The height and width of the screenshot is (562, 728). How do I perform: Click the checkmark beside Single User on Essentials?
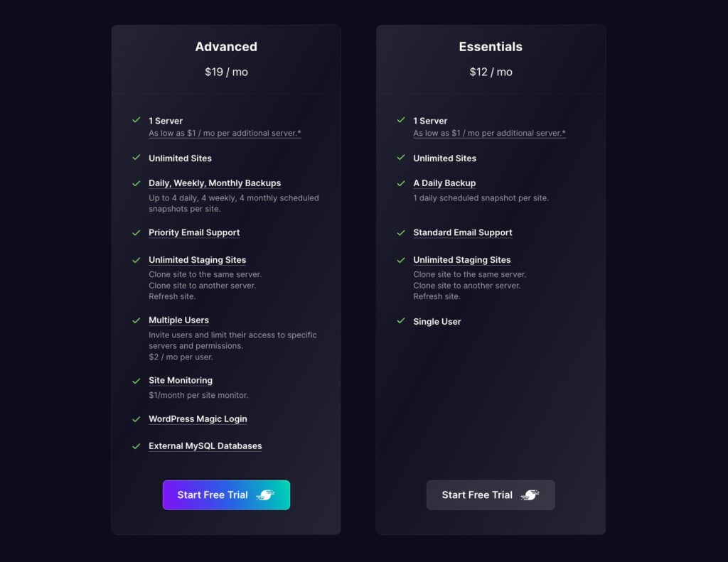point(400,321)
